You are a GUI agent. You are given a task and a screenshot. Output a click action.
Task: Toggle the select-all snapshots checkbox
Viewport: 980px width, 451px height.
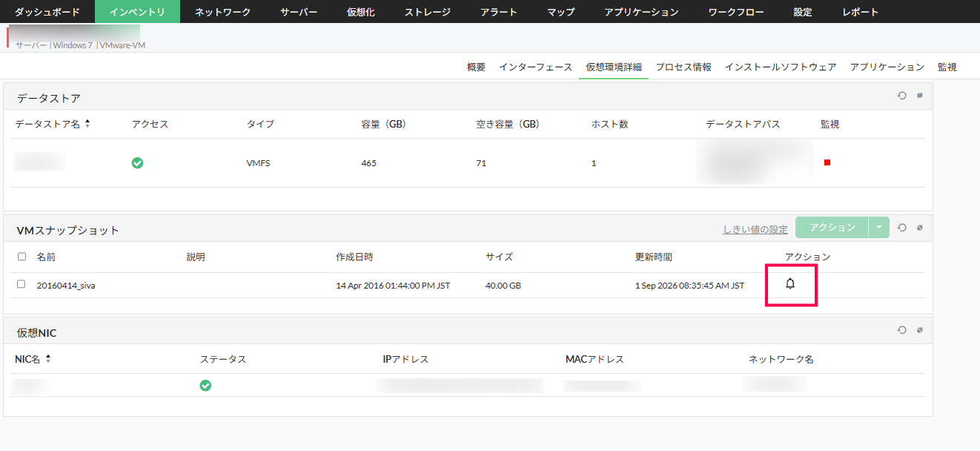(x=21, y=257)
